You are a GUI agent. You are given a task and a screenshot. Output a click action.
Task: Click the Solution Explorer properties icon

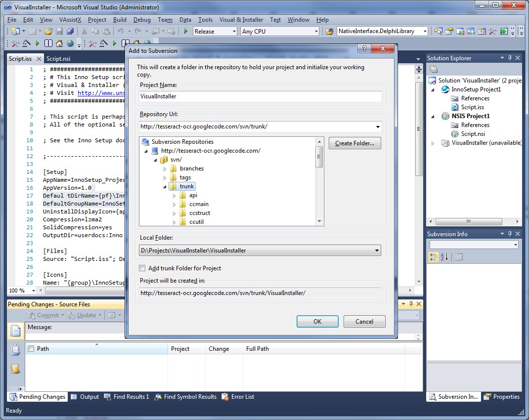434,70
